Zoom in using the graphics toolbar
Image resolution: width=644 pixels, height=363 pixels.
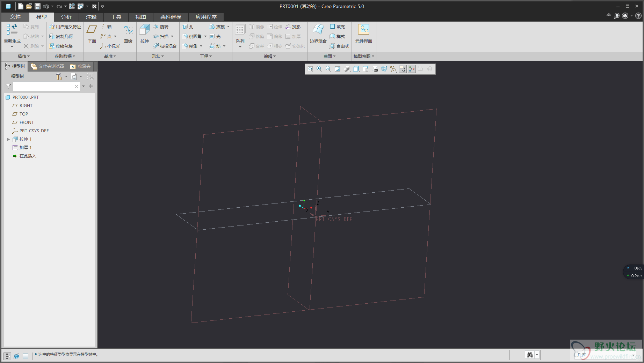pos(319,69)
